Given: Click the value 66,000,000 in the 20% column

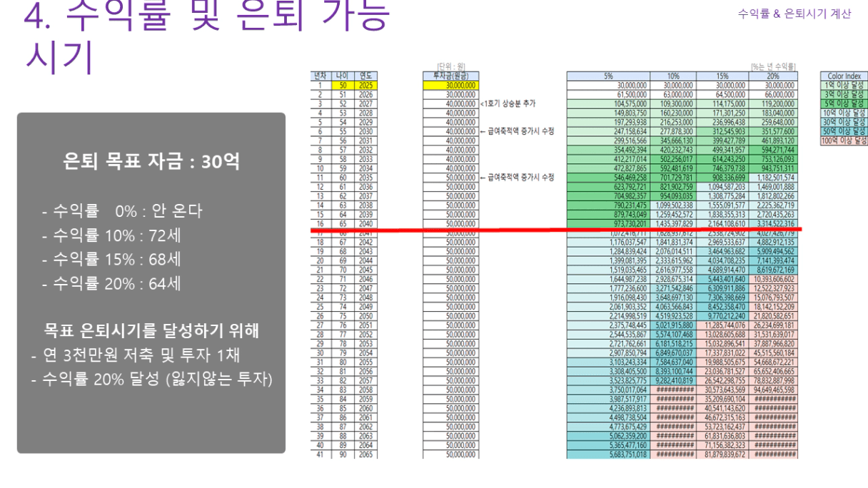Looking at the screenshot, I should 780,94.
